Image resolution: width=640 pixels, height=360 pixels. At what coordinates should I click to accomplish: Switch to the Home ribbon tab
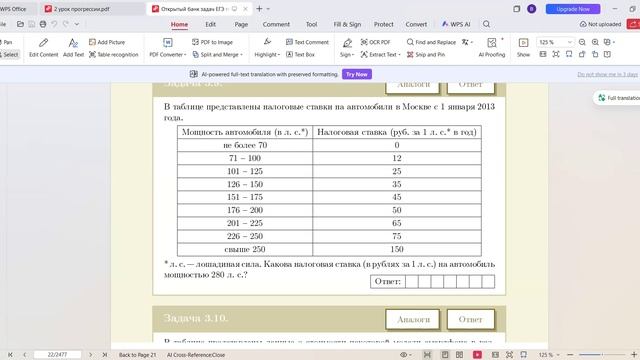coord(179,24)
